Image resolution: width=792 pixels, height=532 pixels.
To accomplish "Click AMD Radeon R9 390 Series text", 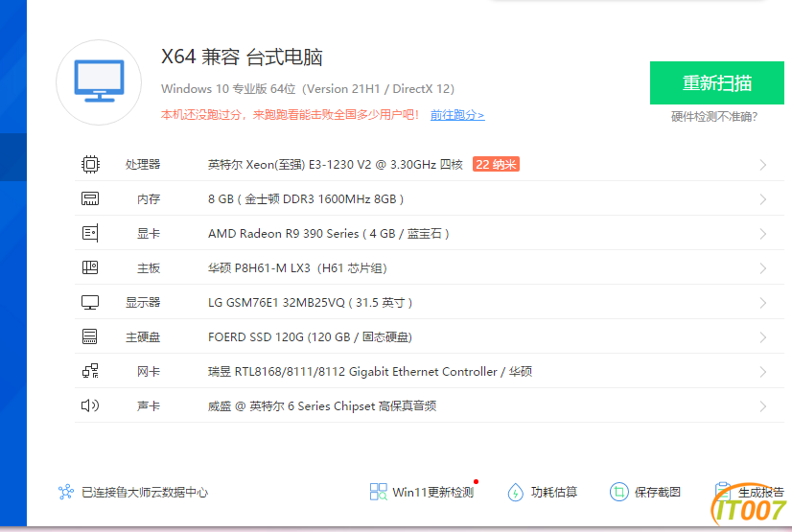I will (328, 234).
